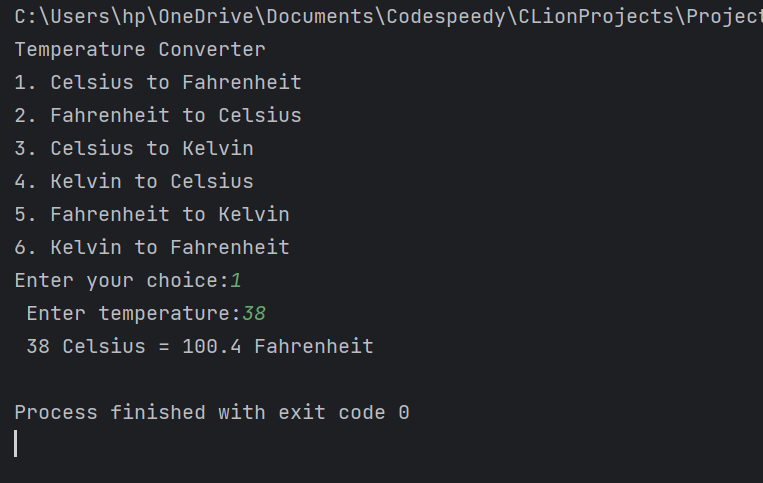The image size is (763, 483).
Task: Click the '3. Celsius to Kelvin' option line
Action: [x=134, y=149]
